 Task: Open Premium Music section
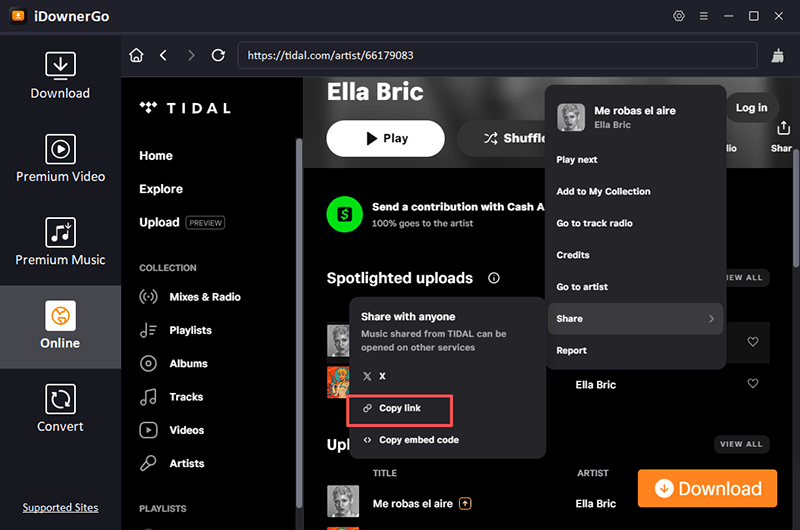(x=60, y=242)
